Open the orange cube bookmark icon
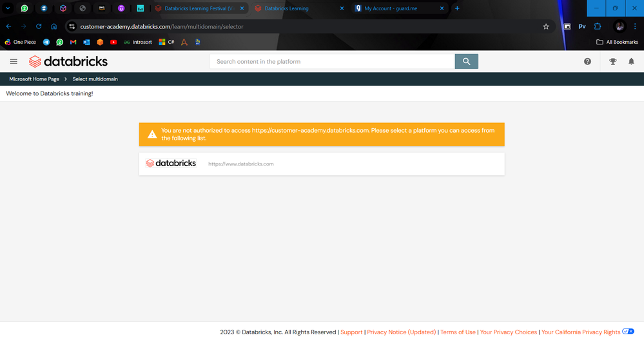Viewport: 644px width, 342px height. tap(100, 42)
